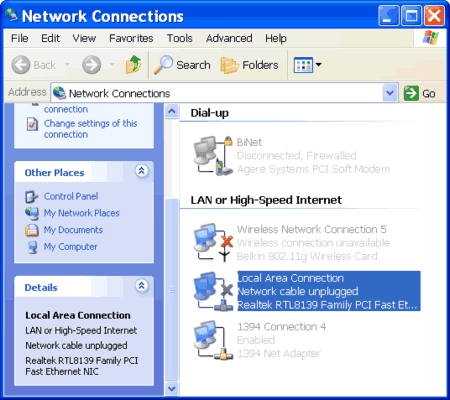Open Back button history dropdown arrow
The width and height of the screenshot is (450, 400).
(68, 64)
